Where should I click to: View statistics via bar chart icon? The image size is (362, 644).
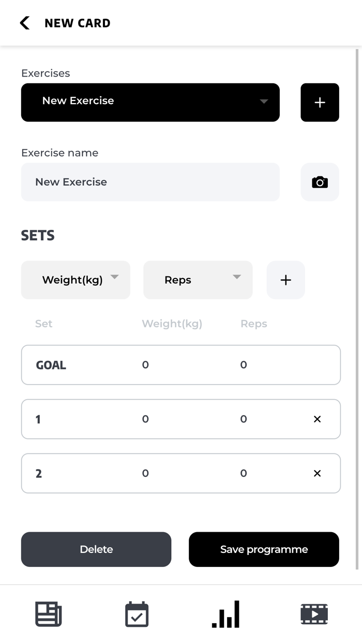pyautogui.click(x=225, y=613)
